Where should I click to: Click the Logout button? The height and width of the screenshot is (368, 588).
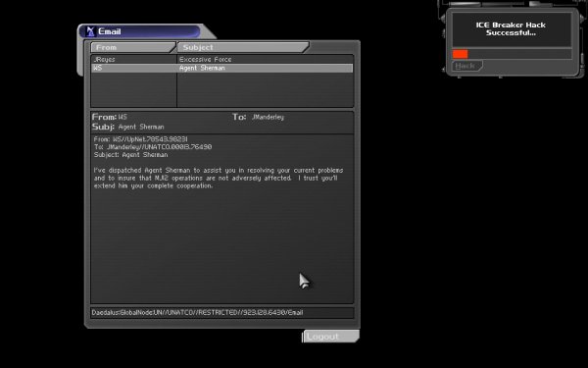click(331, 337)
